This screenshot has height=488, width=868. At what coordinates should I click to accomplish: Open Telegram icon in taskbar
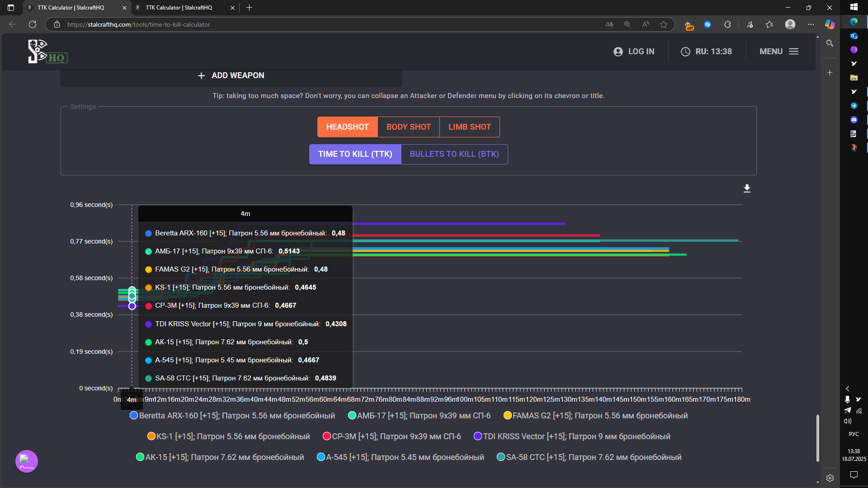[854, 106]
